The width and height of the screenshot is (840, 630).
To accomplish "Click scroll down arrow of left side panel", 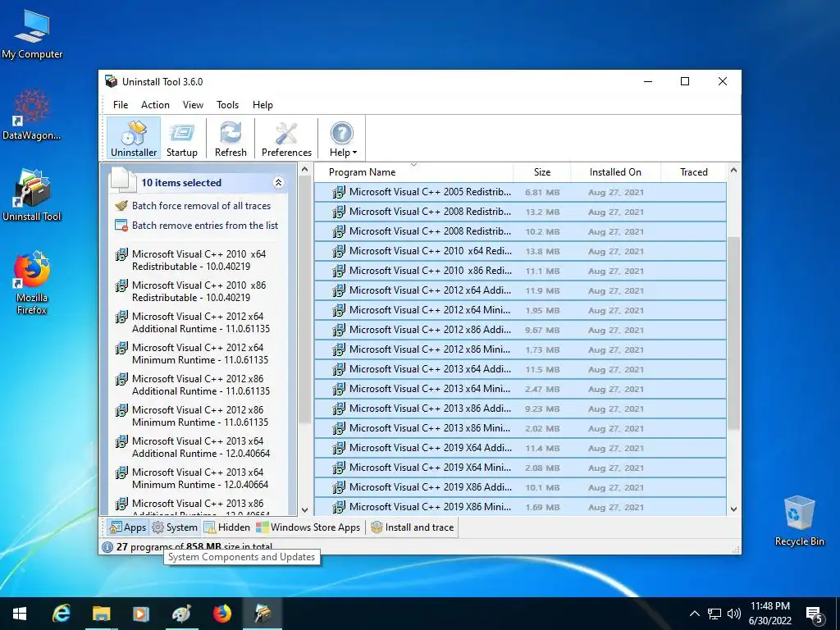I will (x=305, y=510).
